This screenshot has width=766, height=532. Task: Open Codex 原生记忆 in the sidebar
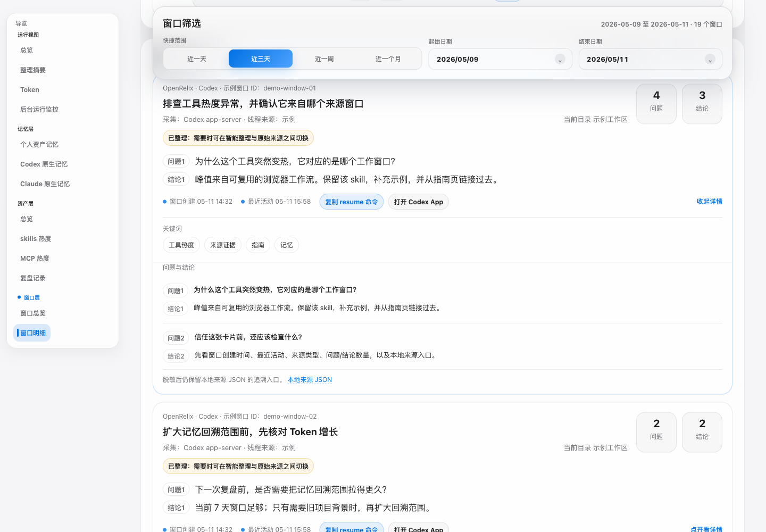pyautogui.click(x=44, y=164)
